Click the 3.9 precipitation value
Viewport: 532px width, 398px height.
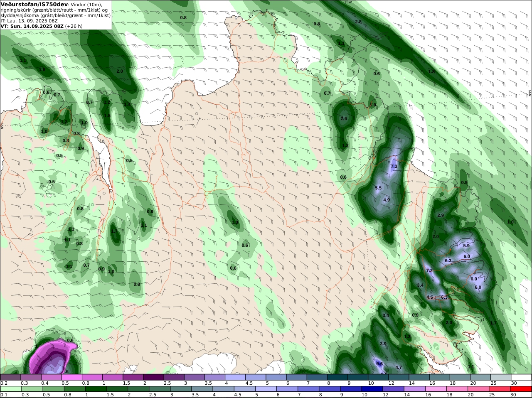[x=383, y=344]
